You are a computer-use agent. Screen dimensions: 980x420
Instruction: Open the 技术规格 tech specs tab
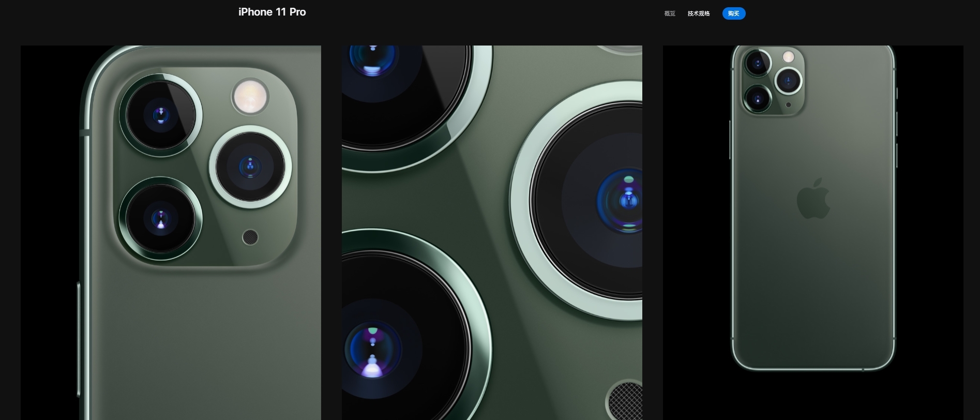(x=698, y=13)
